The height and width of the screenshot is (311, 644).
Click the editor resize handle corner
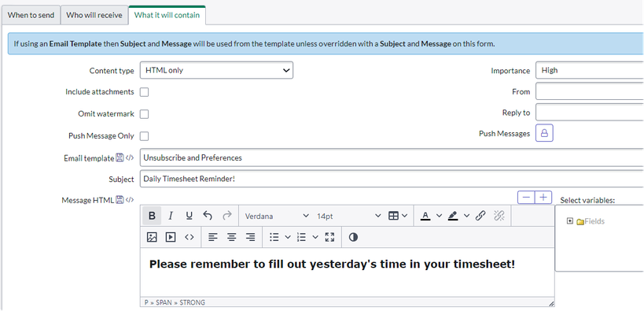[x=551, y=304]
